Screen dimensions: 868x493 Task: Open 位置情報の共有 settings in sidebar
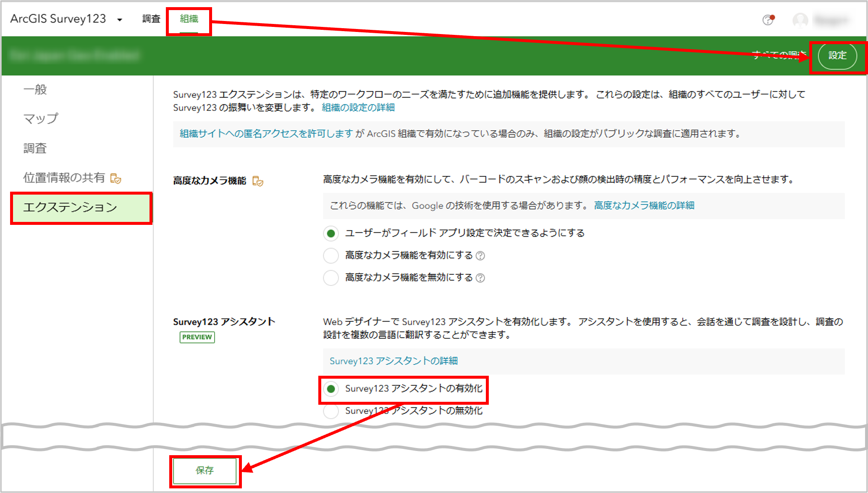64,178
